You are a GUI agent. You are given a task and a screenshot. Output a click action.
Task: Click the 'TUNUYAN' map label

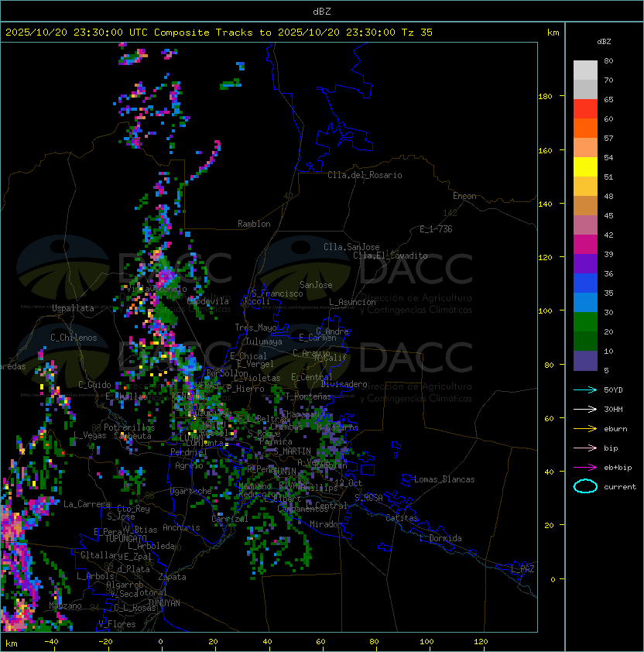coord(164,603)
